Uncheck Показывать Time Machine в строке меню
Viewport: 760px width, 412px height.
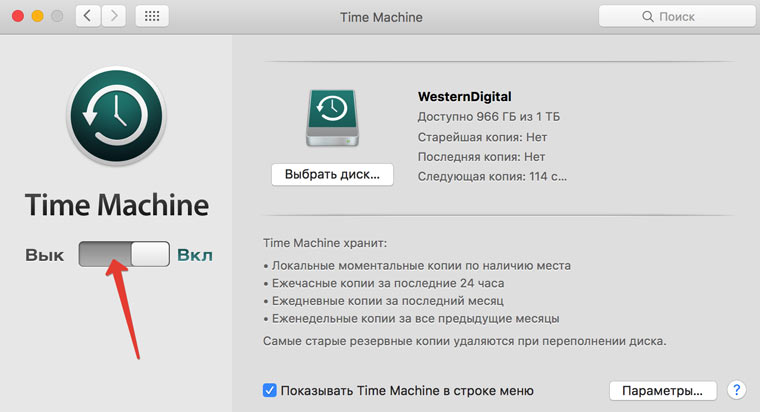pos(269,390)
